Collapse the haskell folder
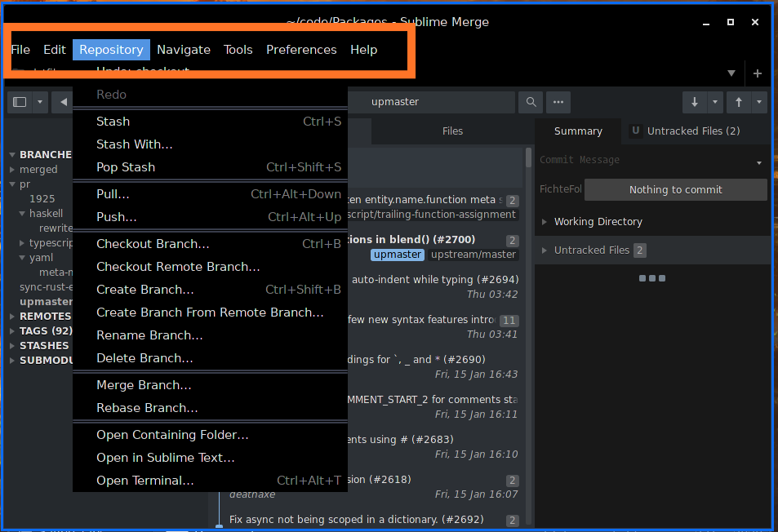 (22, 214)
